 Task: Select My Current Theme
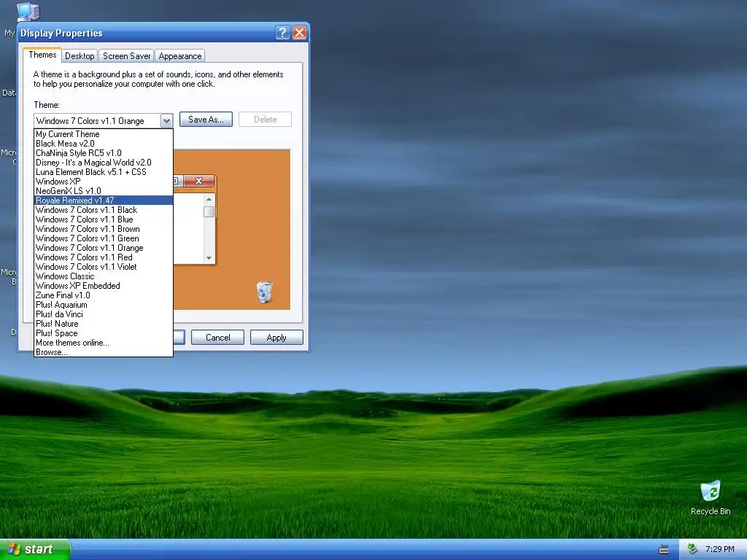coord(104,134)
